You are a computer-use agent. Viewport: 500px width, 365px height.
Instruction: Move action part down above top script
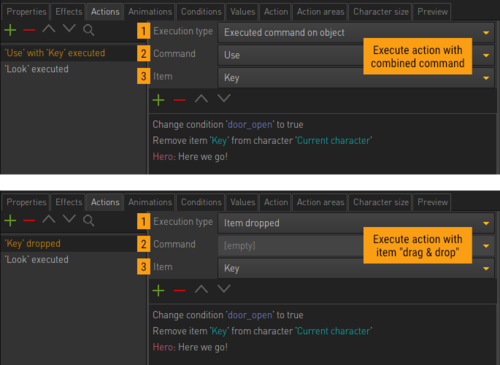[x=224, y=98]
